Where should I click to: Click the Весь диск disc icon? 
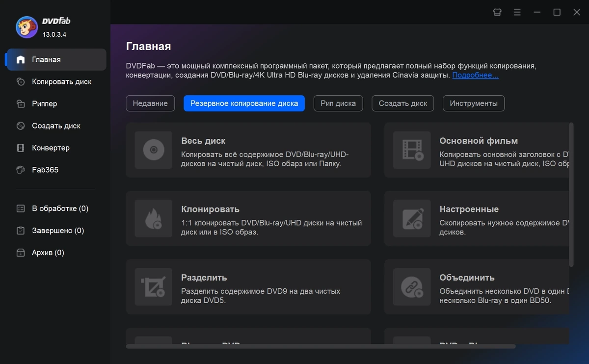pyautogui.click(x=154, y=150)
